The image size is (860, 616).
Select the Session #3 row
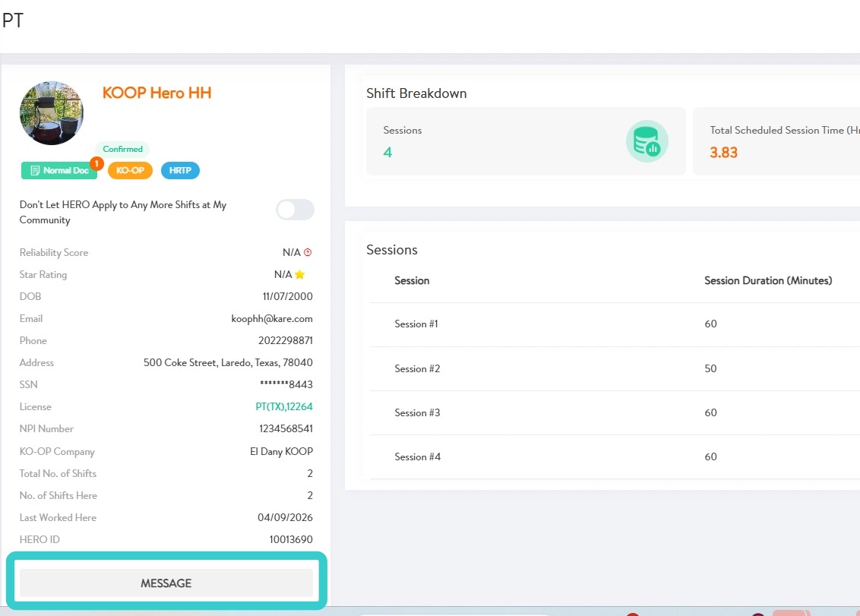coord(615,412)
